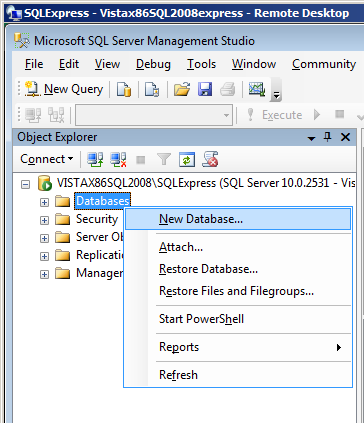Choose New Database... from context menu
The height and width of the screenshot is (423, 364).
coord(238,219)
